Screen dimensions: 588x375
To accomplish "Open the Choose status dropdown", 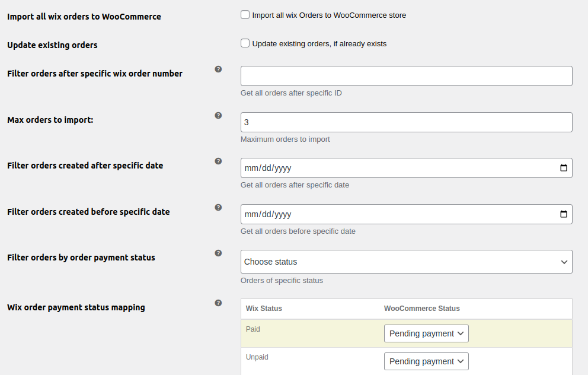I will tap(406, 262).
